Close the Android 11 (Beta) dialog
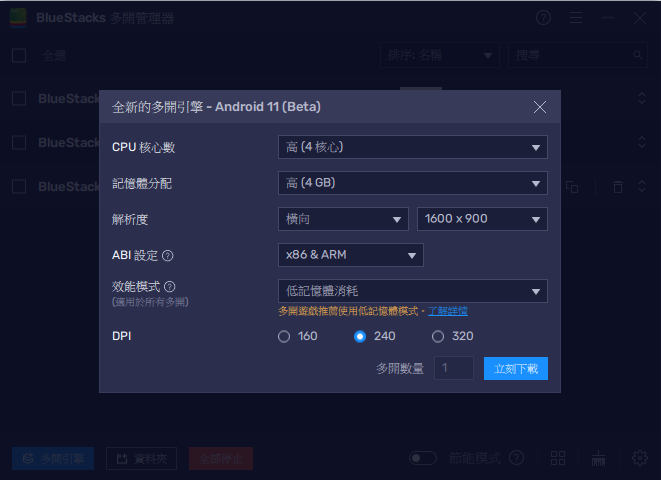The width and height of the screenshot is (661, 480). [540, 107]
